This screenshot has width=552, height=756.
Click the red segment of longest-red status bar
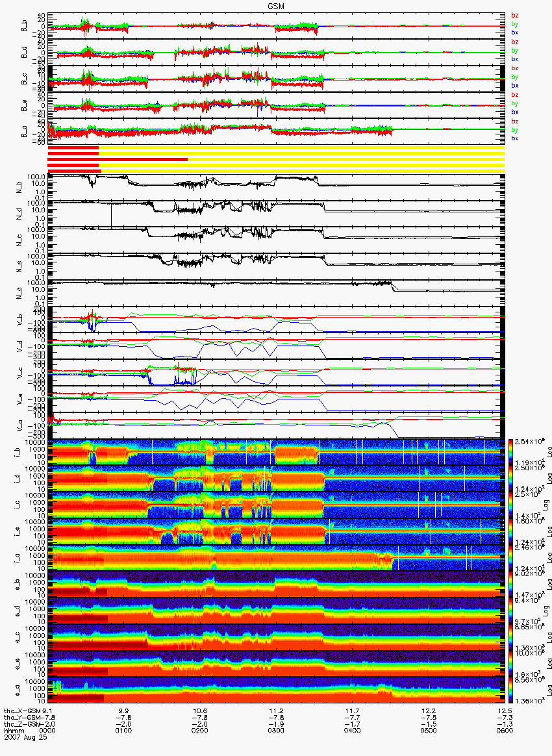click(x=118, y=159)
